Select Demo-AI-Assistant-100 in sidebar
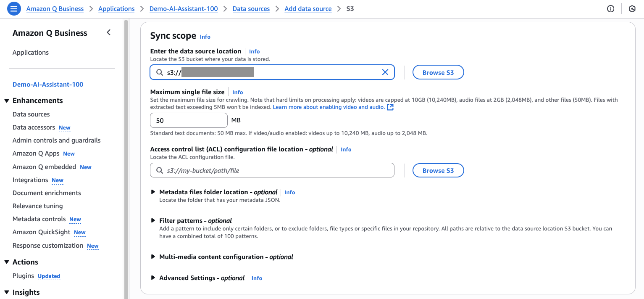644x299 pixels. (x=48, y=84)
